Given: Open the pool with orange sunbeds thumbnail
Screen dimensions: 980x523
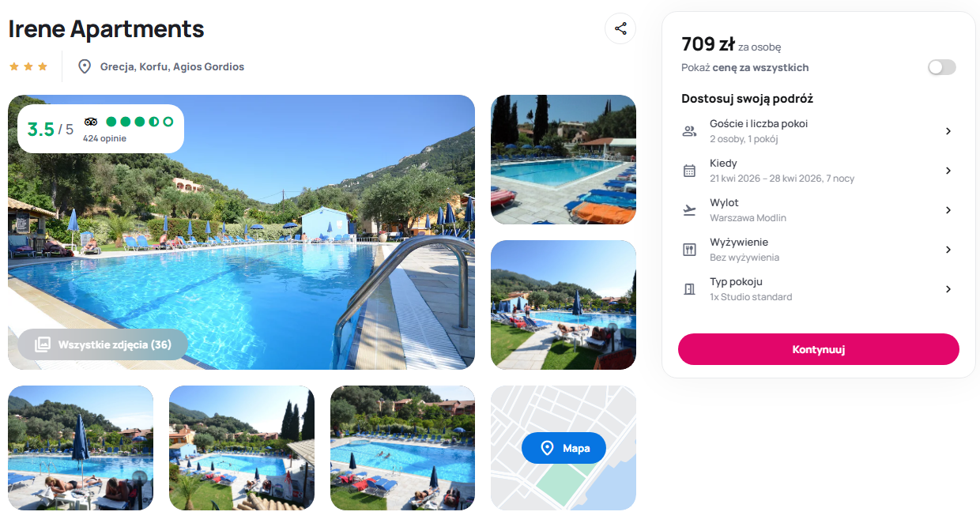Looking at the screenshot, I should 563,160.
